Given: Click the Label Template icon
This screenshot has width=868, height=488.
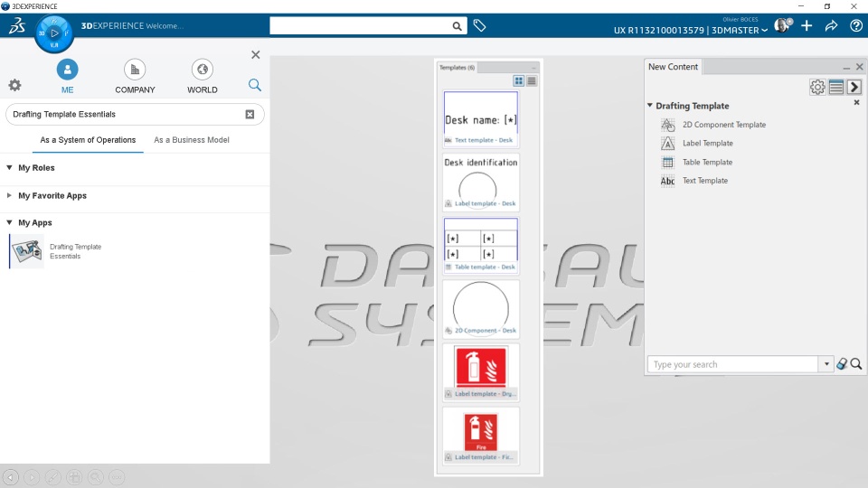Looking at the screenshot, I should (x=667, y=144).
